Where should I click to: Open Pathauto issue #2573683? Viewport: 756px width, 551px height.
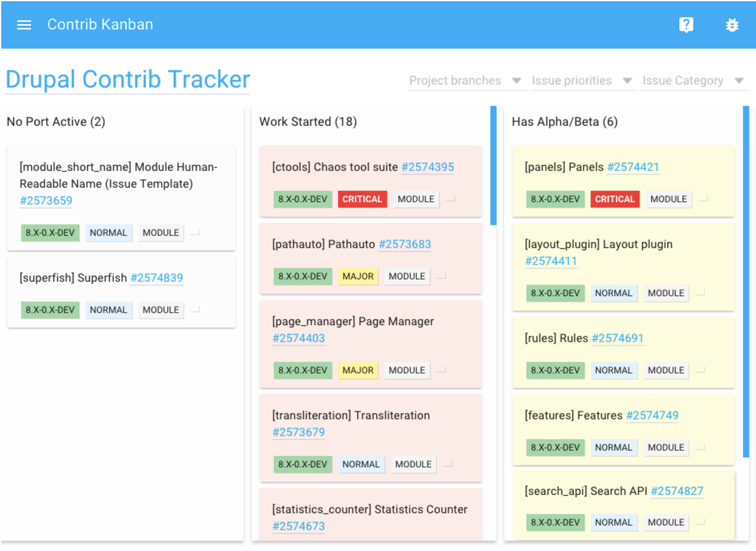(x=405, y=244)
